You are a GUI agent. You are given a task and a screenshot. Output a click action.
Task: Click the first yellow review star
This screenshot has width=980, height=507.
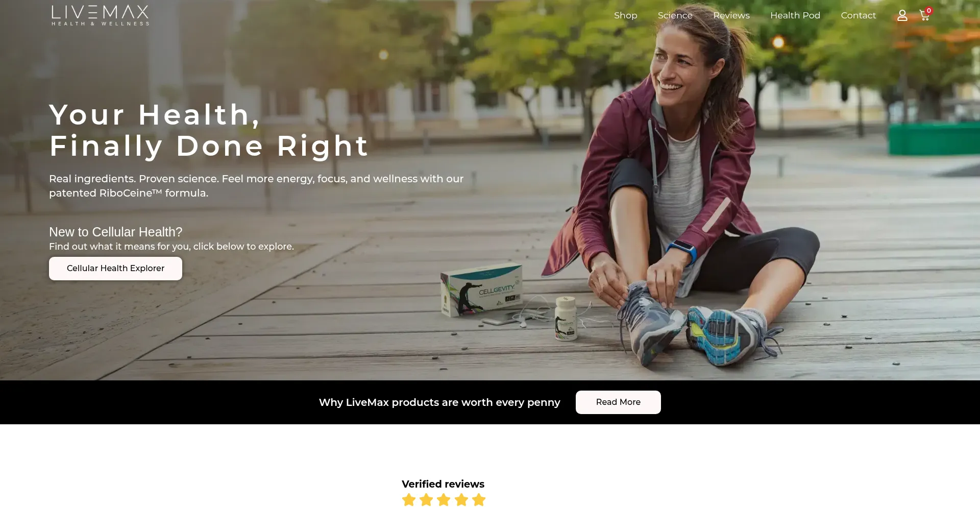coord(409,499)
